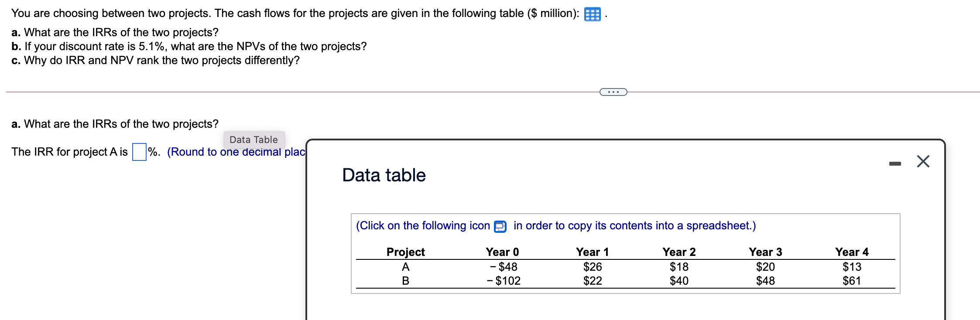Click the Year 2 column header

678,252
